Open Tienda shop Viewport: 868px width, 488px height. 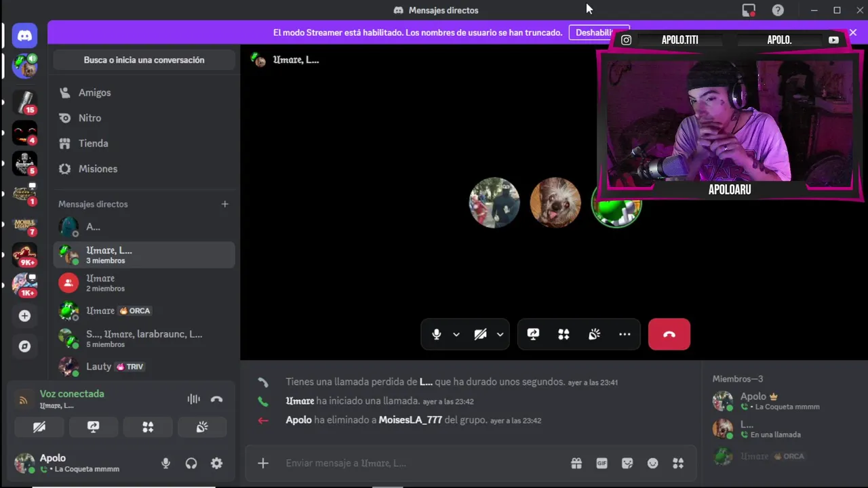144,143
